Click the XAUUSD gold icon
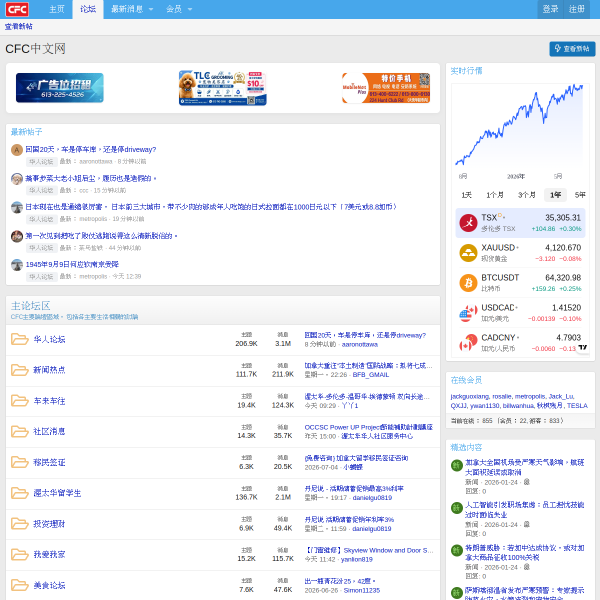Viewport: 600px width, 600px height. 468,253
